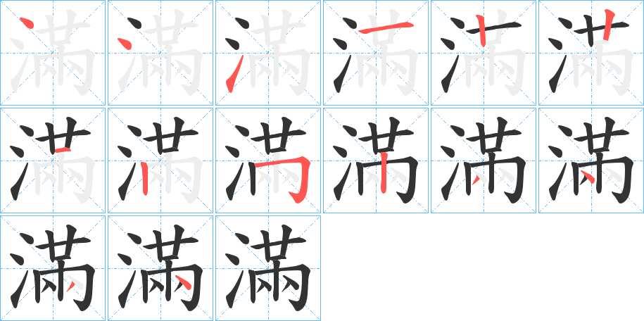This screenshot has width=644, height=321.
Task: Select the first stroke step thumbnail
Action: tap(53, 53)
